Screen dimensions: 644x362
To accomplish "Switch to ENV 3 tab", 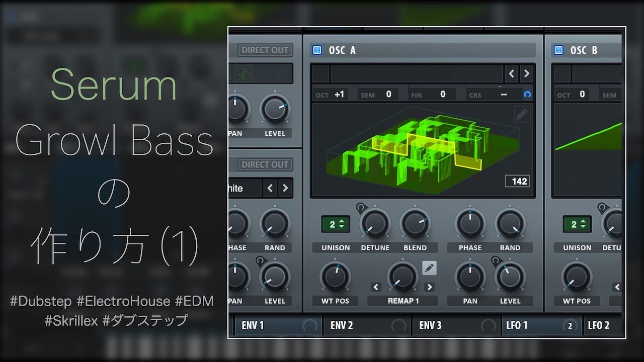I will [x=456, y=325].
